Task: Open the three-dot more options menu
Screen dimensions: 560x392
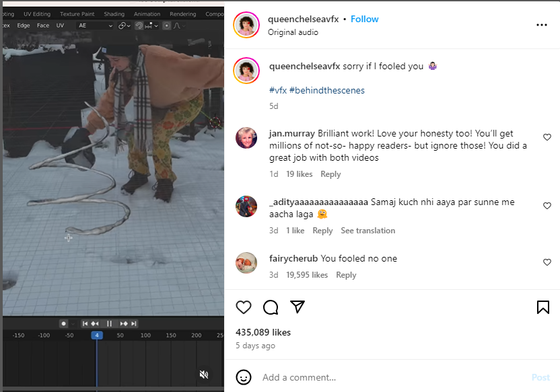Action: tap(542, 25)
